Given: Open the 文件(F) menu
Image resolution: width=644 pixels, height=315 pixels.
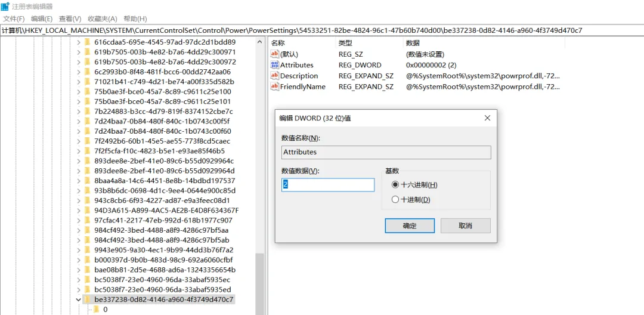Looking at the screenshot, I should 14,18.
